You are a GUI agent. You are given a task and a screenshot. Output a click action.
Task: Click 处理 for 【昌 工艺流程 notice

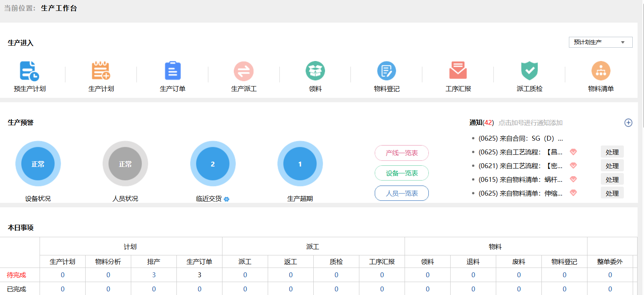(612, 152)
